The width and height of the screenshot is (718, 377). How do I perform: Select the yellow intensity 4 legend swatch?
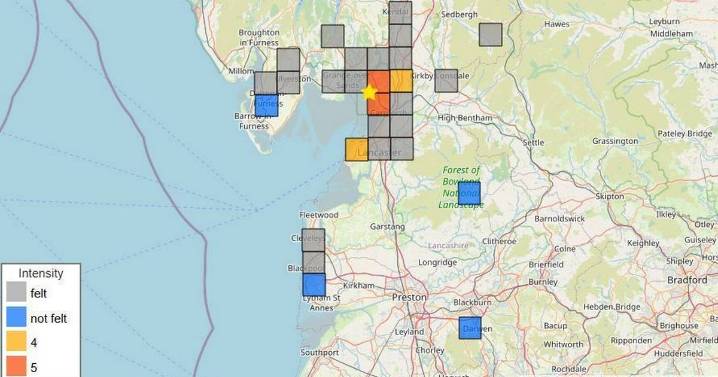(16, 342)
